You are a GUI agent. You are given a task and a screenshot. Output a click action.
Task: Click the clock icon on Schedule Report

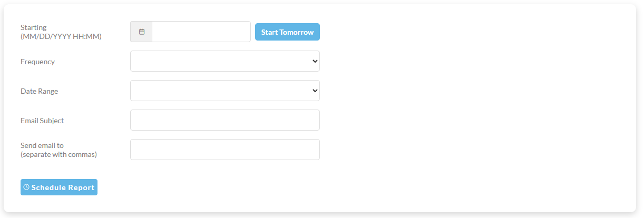click(x=26, y=187)
